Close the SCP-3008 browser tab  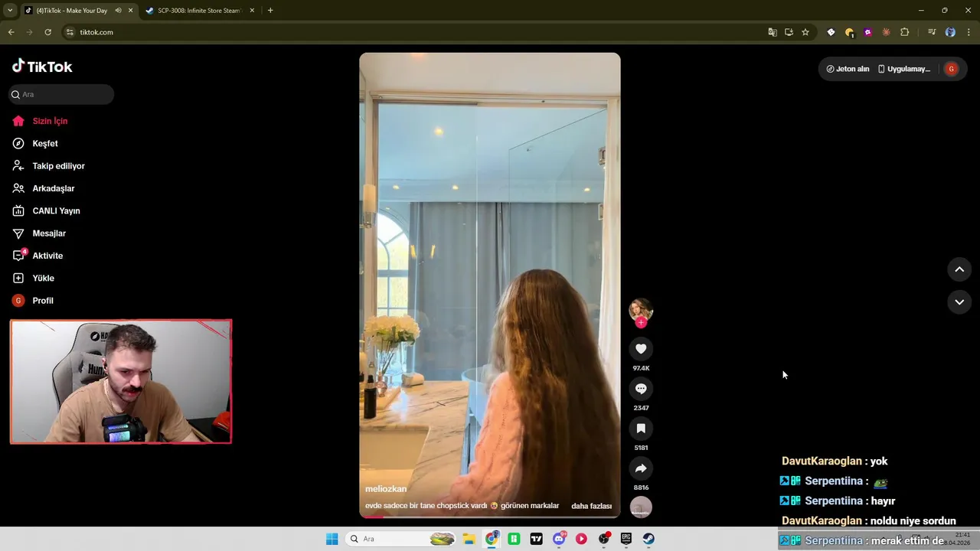coord(252,11)
